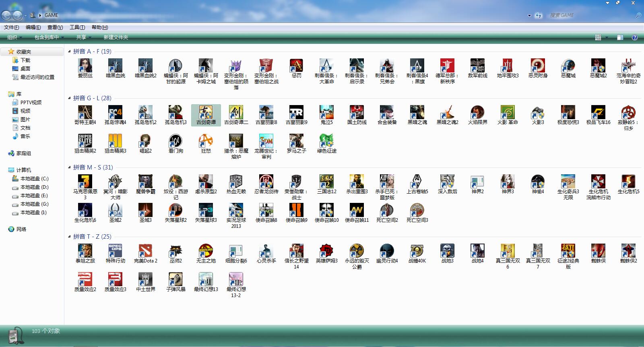Open the 编辑(E) menu
The height and width of the screenshot is (347, 644).
tap(33, 27)
